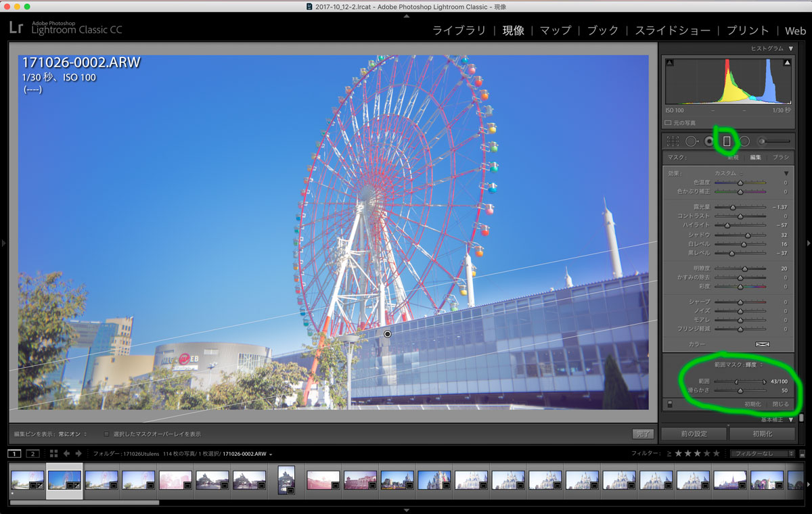Click the colour swatch box next to カラー
This screenshot has height=514, width=812.
click(x=763, y=344)
